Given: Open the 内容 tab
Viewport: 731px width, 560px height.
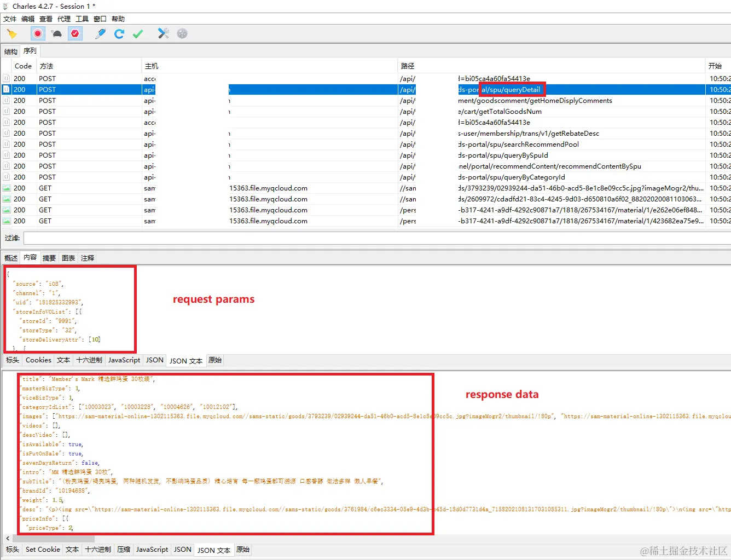Looking at the screenshot, I should point(30,257).
